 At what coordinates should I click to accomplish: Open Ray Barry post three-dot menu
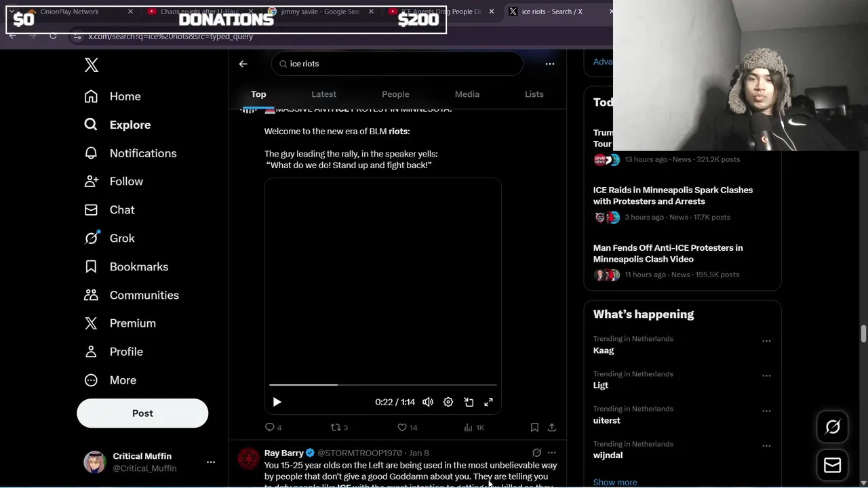tap(552, 453)
